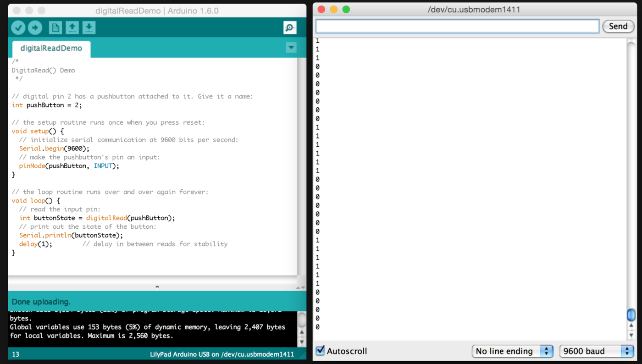The height and width of the screenshot is (364, 642).
Task: Upload sketch with the arrow icon
Action: point(35,28)
